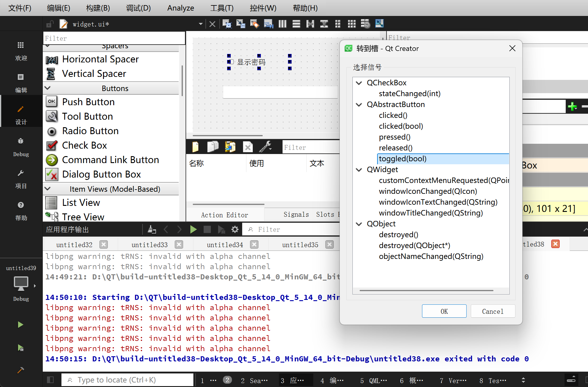Click the green Run button in sidebar
Viewport: 588px width, 387px height.
click(x=20, y=325)
